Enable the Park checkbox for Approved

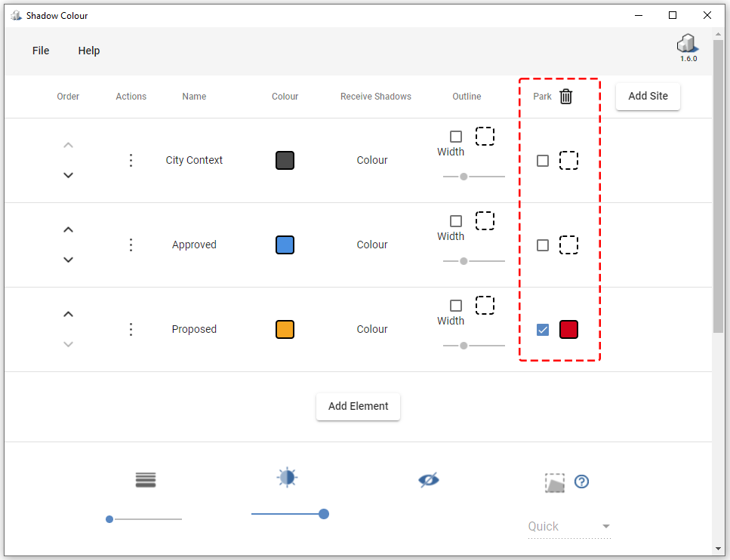542,245
